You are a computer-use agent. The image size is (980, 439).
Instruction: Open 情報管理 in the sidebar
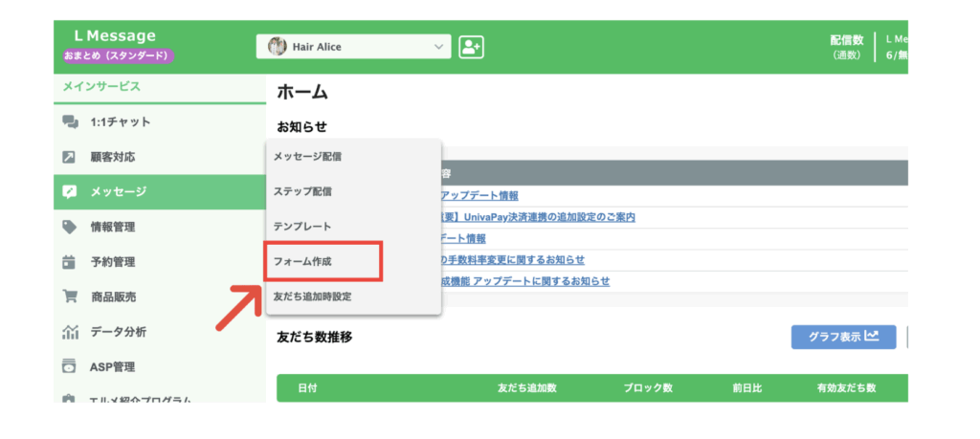(x=160, y=228)
